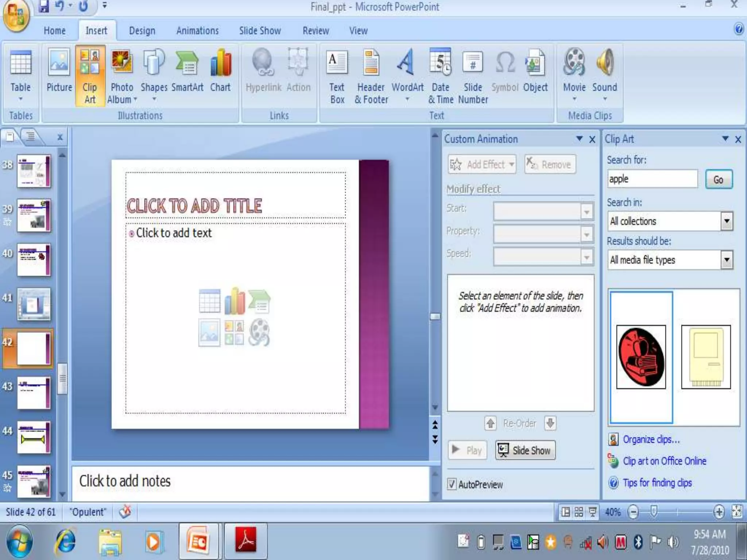Toggle the AutoPreview checkbox
This screenshot has height=560, width=747.
coord(452,484)
